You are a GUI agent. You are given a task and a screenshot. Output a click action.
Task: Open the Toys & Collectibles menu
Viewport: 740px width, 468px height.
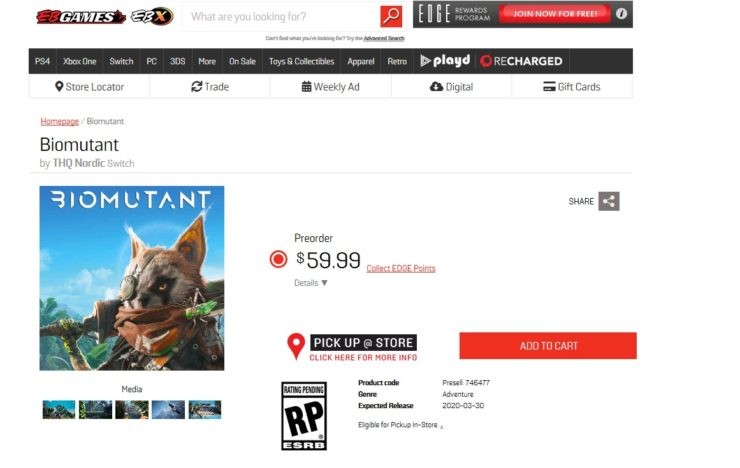click(x=301, y=61)
